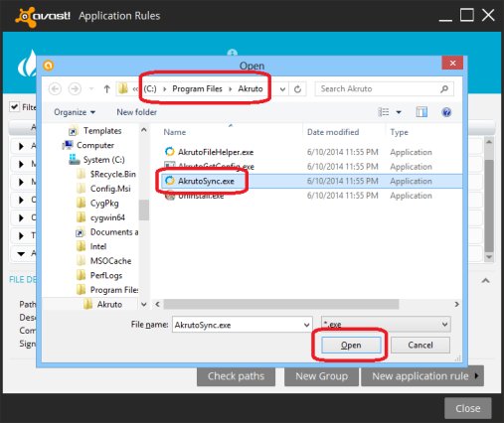
Task: Click the Templates shortcut icon
Action: tap(73, 131)
